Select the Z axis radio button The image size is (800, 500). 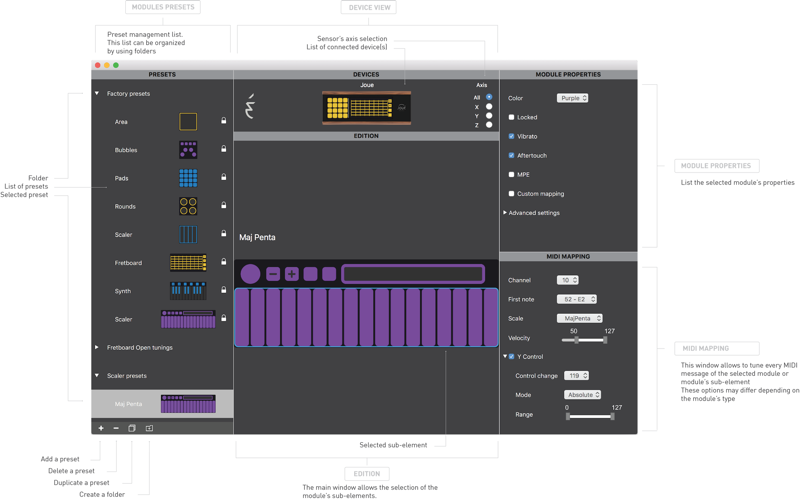[489, 125]
